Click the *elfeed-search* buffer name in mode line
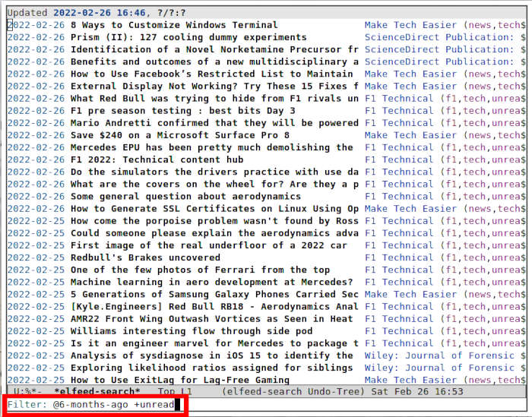Screen dimensions: 532x417 (x=97, y=392)
